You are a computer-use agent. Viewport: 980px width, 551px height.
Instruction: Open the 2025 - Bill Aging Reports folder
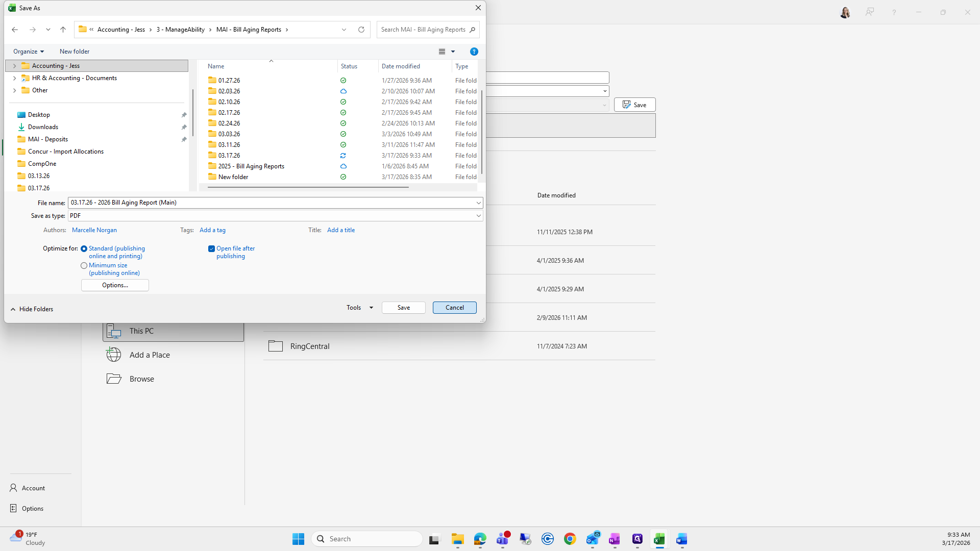[x=251, y=166]
